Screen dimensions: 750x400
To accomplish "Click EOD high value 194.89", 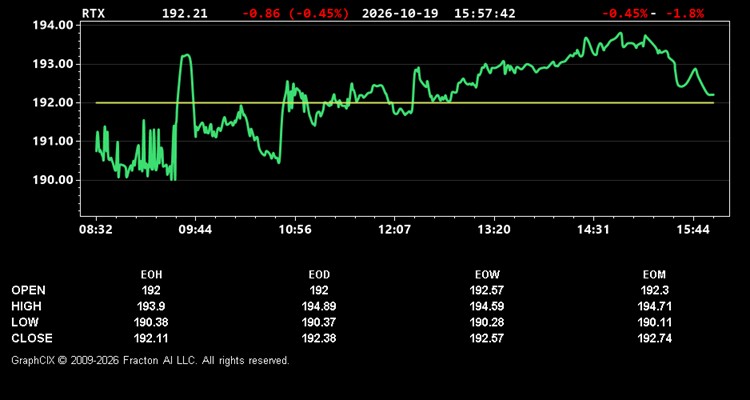I will [x=319, y=306].
